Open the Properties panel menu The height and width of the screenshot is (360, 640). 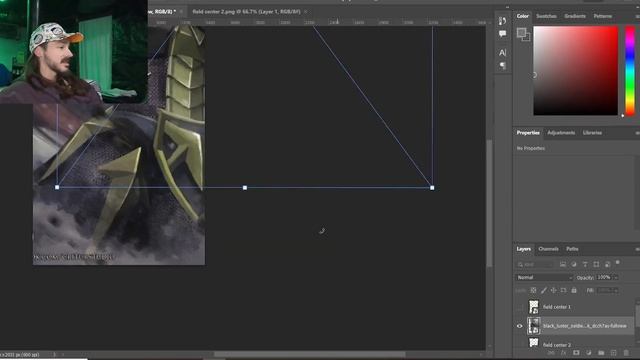point(637,133)
